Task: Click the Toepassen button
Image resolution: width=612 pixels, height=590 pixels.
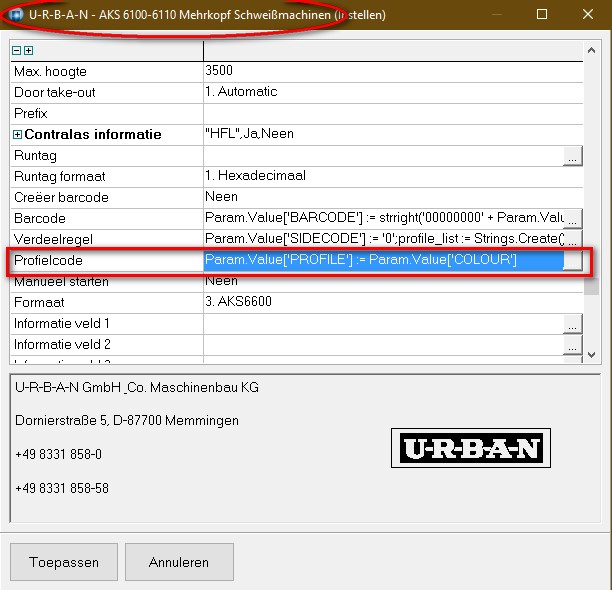Action: 64,562
